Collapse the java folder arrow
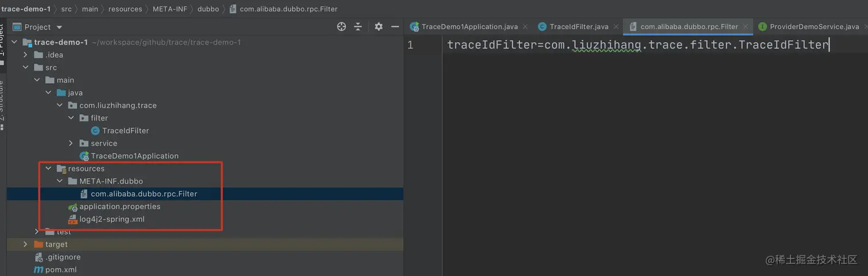This screenshot has height=276, width=868. pyautogui.click(x=48, y=93)
